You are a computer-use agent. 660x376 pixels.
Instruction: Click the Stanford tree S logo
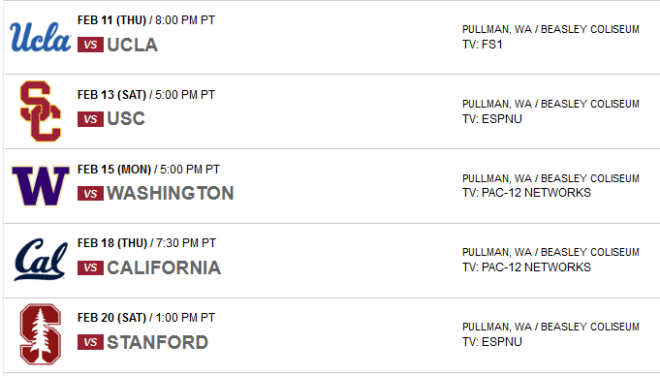[x=40, y=334]
